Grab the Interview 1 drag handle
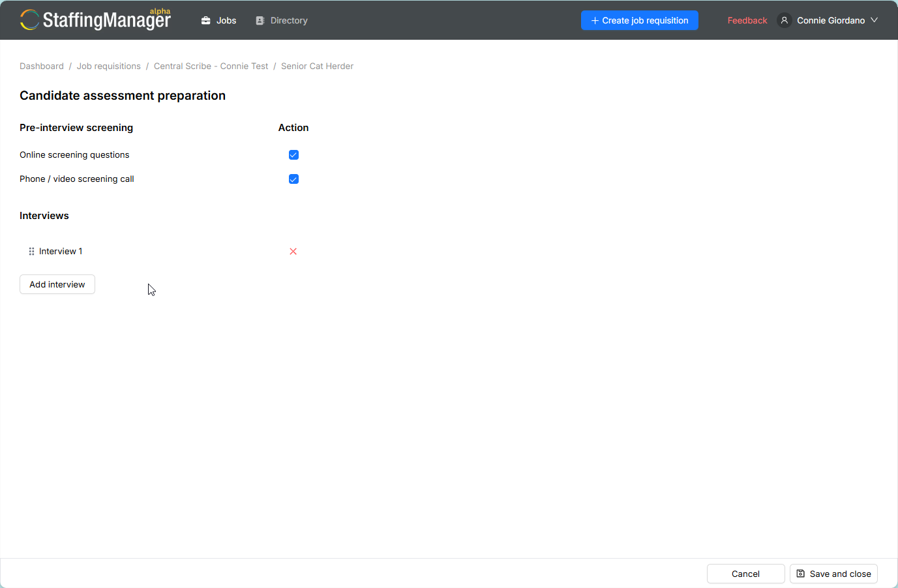 [x=31, y=251]
